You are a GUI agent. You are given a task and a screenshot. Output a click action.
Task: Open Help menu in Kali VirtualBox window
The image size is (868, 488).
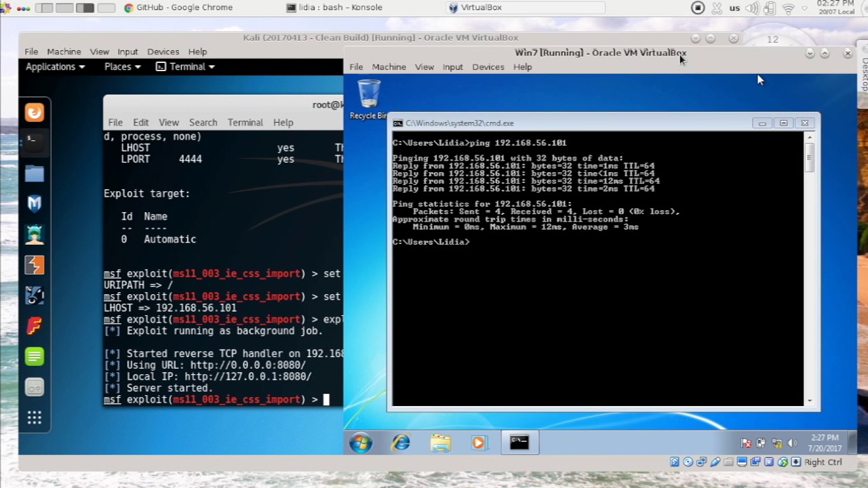click(x=197, y=52)
